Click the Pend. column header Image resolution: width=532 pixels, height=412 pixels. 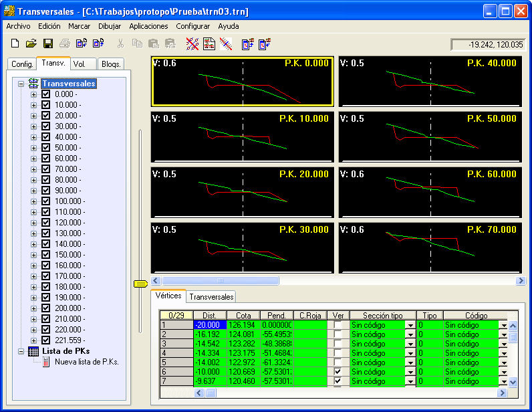tap(277, 316)
